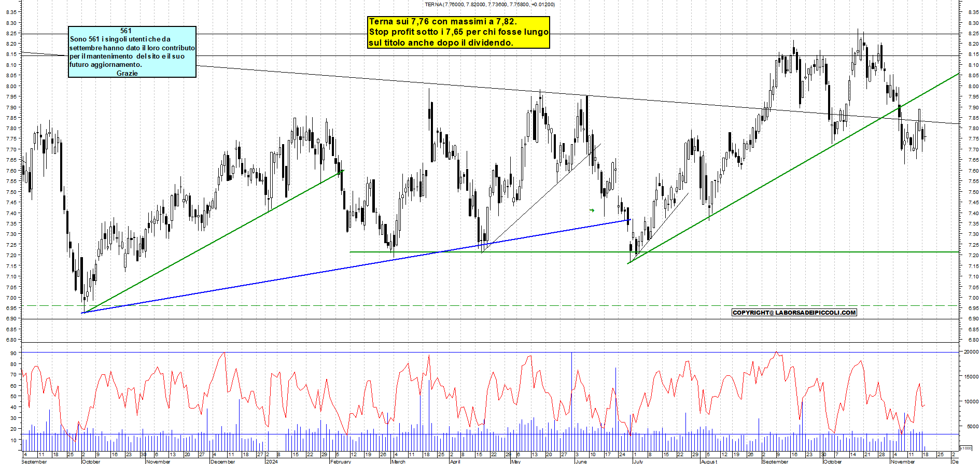Viewport: 980px width, 464px height.
Task: Click the '70' oscillator scale value
Action: (13, 375)
